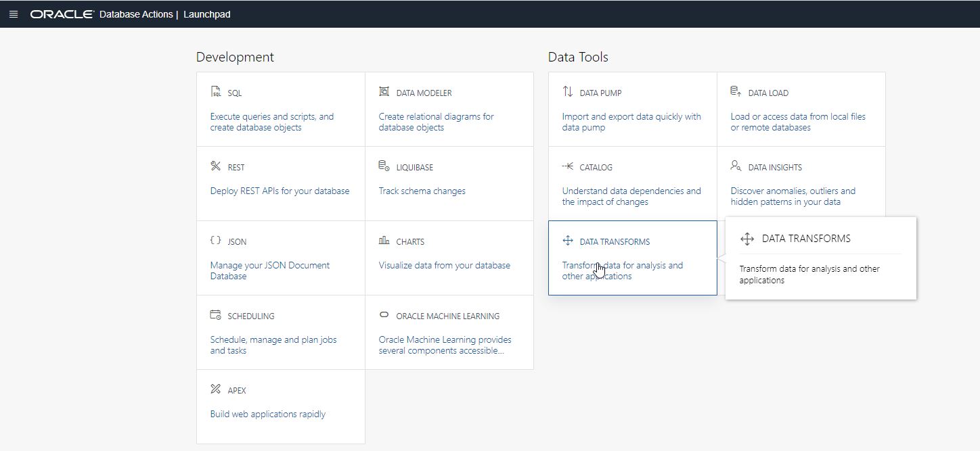Image resolution: width=980 pixels, height=451 pixels.
Task: Click the REST tools icon
Action: tap(216, 166)
